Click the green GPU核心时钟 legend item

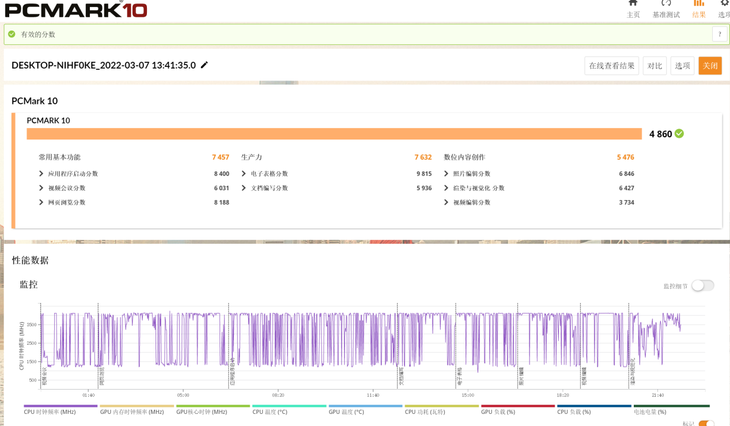pos(212,407)
